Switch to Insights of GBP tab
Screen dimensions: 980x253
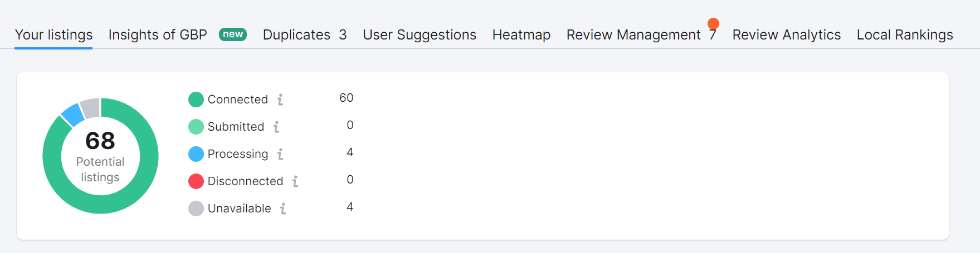coord(158,34)
